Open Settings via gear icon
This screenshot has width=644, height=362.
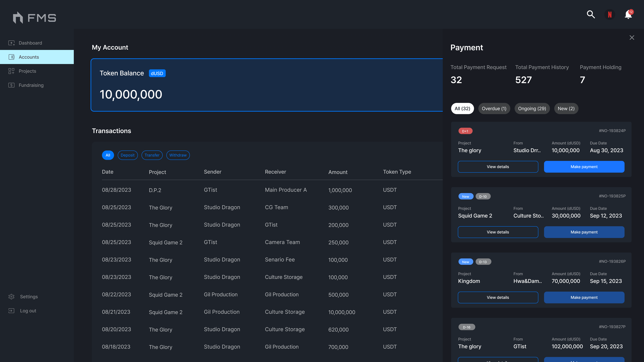click(12, 297)
